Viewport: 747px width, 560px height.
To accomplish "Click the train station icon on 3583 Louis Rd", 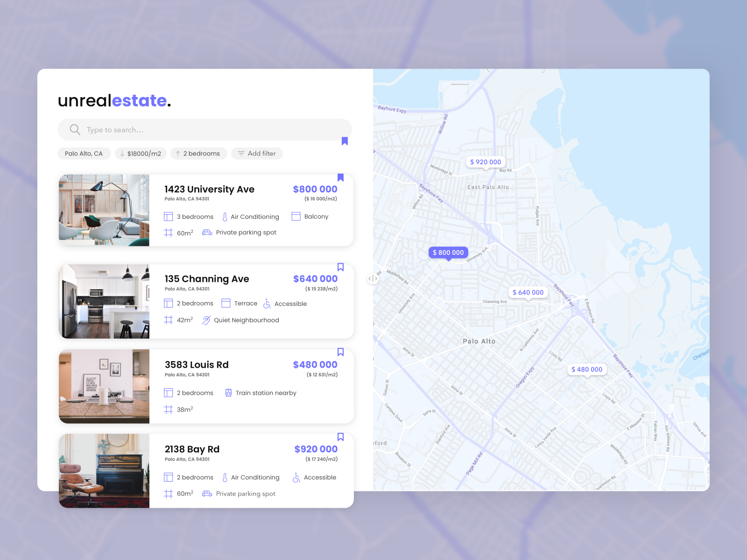I will 228,393.
